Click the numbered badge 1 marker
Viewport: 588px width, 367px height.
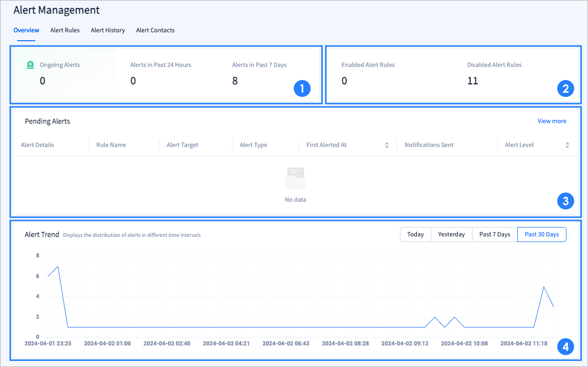point(302,88)
